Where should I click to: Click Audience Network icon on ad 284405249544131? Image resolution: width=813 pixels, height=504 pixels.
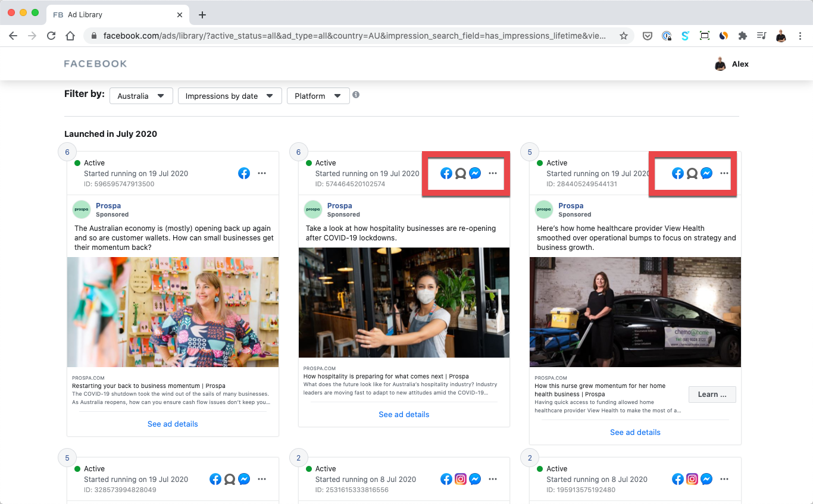click(x=692, y=173)
